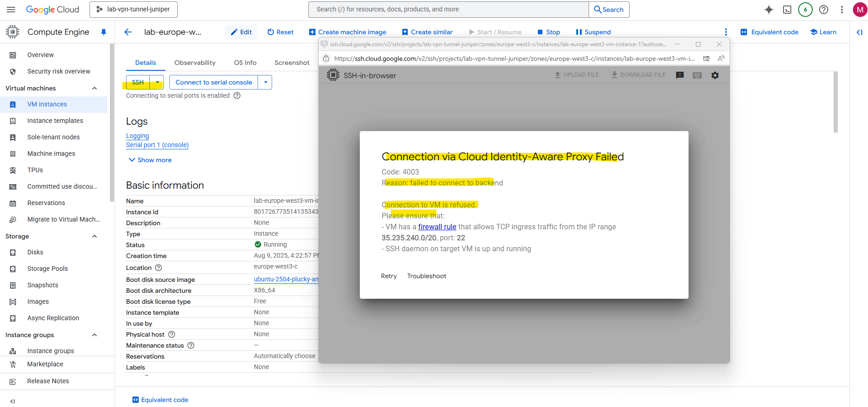Pin the Compute Engine product
This screenshot has width=868, height=407.
(104, 32)
